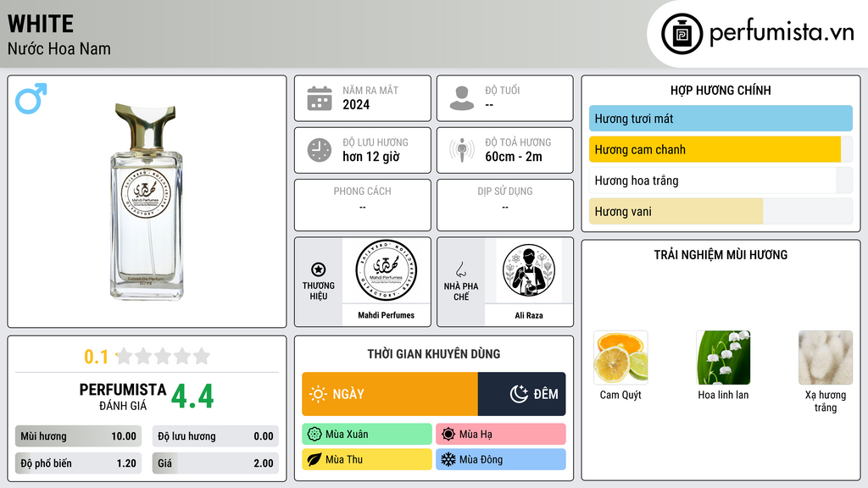Click the gray star rating icons
868x488 pixels.
coord(164,357)
